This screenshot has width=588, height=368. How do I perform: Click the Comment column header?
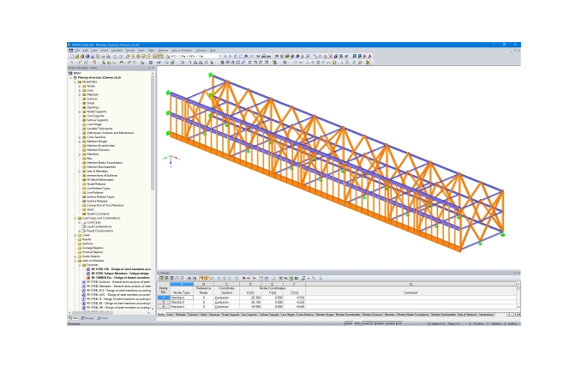pos(411,293)
